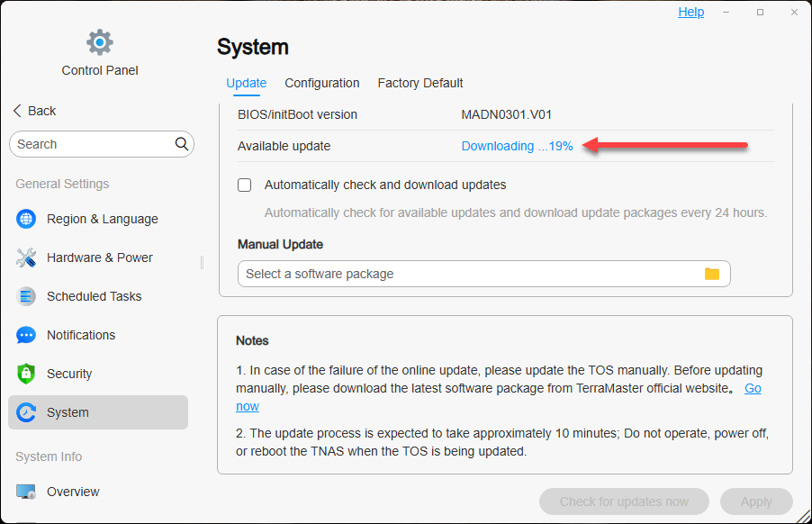
Task: Click the Downloading progress status text
Action: tap(517, 146)
